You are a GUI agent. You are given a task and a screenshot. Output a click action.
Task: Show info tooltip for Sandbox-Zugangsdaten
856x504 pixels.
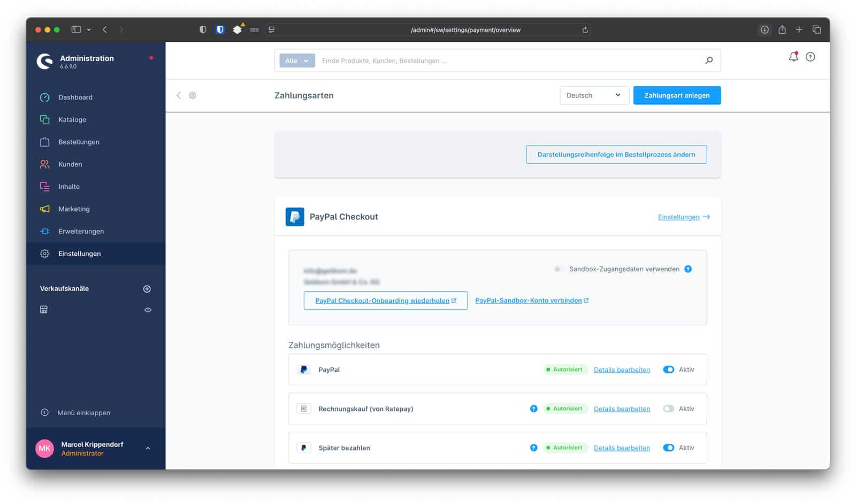688,269
